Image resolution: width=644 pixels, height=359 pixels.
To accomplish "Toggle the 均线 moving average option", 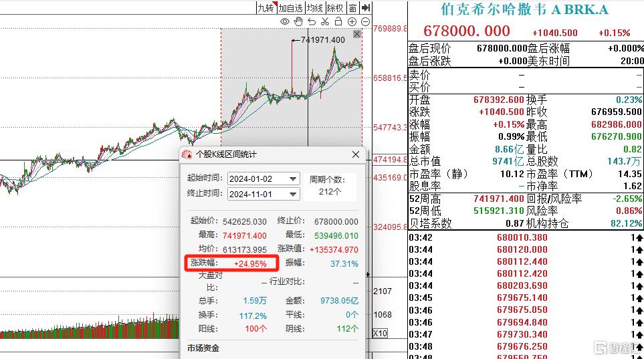I will click(x=314, y=8).
